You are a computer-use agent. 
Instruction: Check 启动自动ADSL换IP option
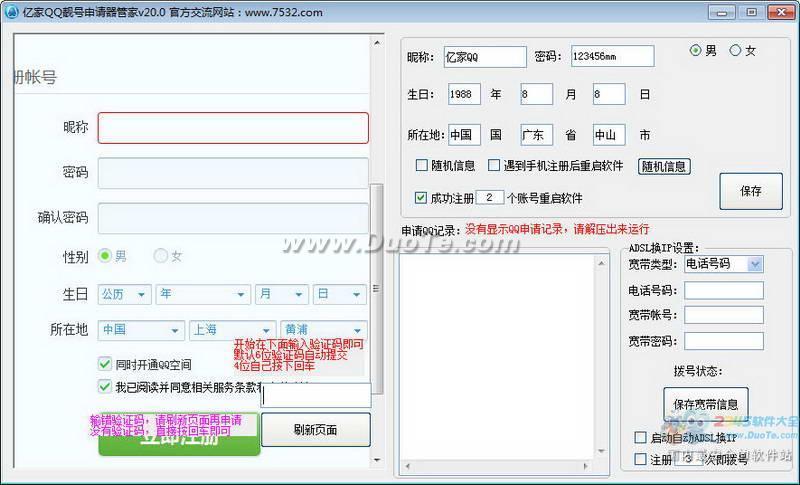(640, 438)
